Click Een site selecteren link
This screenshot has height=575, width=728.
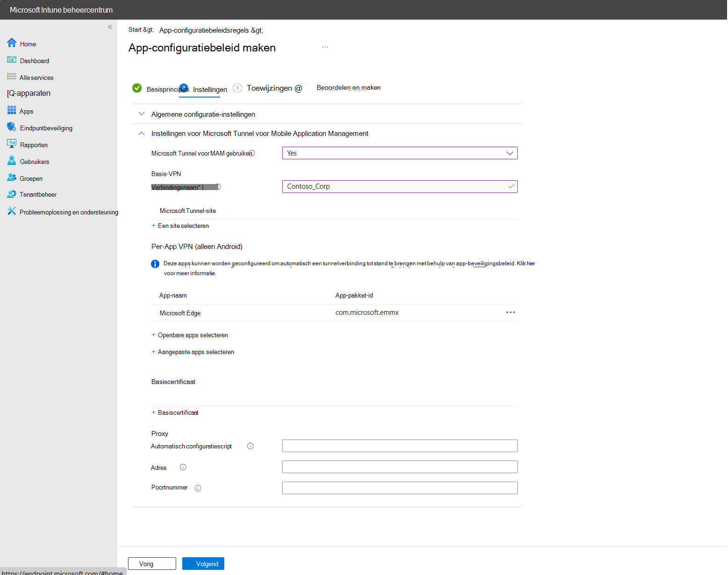183,226
